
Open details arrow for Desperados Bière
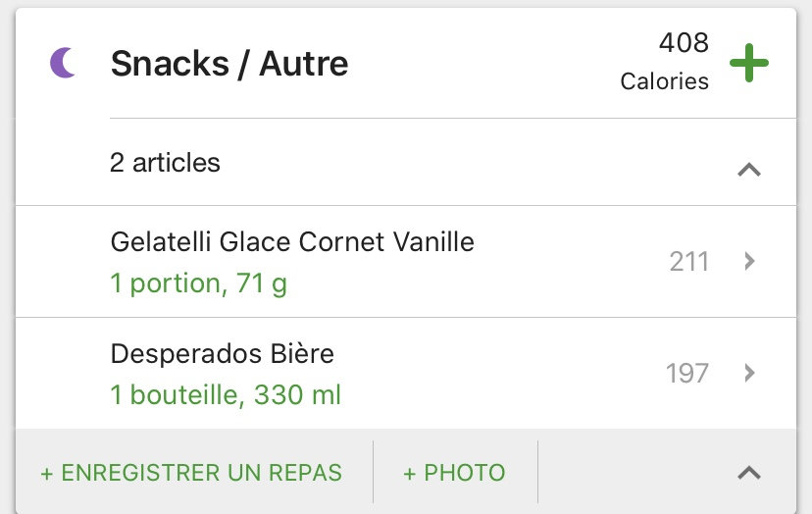(x=749, y=373)
